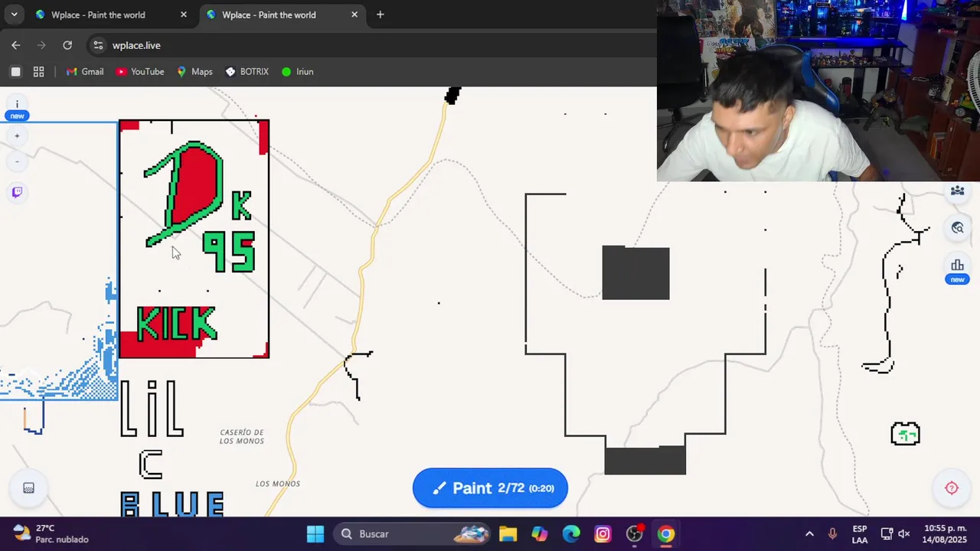Open the BOTRIX bookmark

[247, 71]
